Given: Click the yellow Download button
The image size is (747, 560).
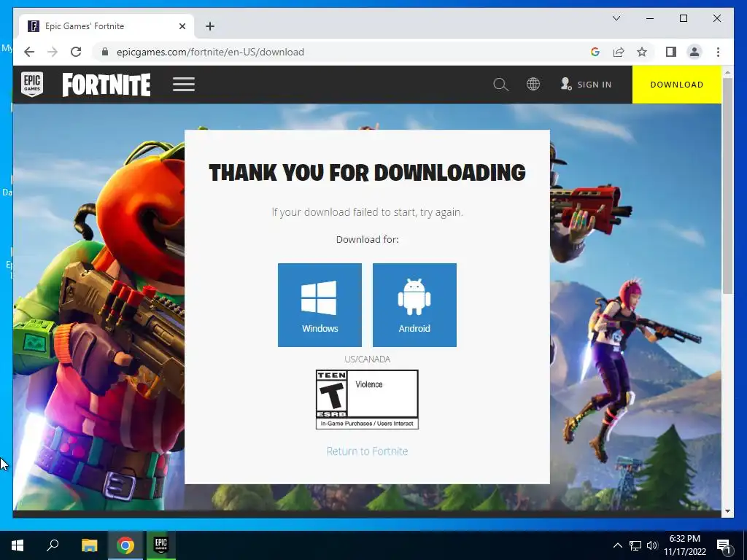Looking at the screenshot, I should [676, 85].
